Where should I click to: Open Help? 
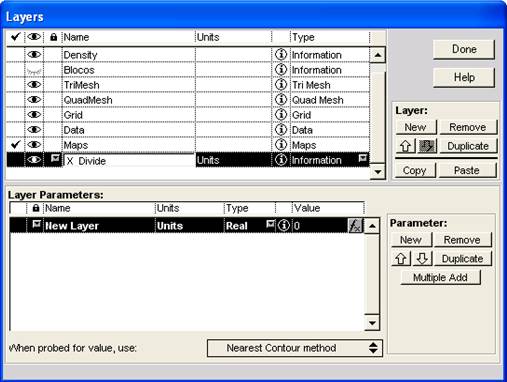[464, 77]
